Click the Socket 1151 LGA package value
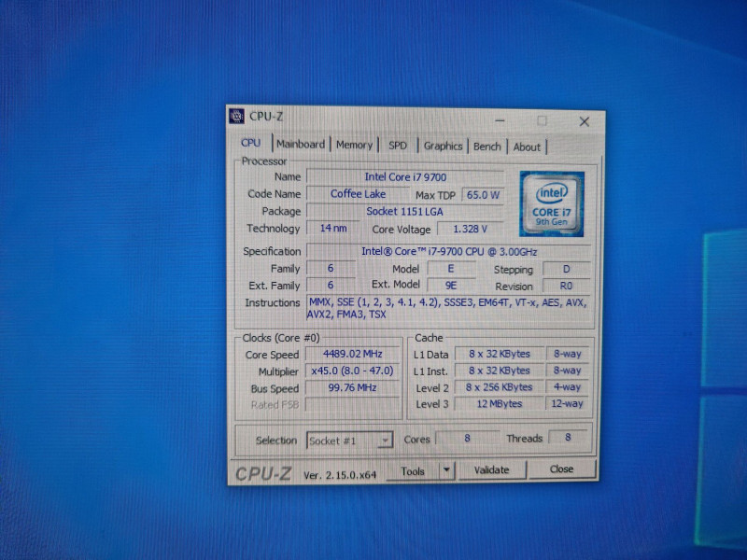The image size is (747, 560). tap(405, 212)
